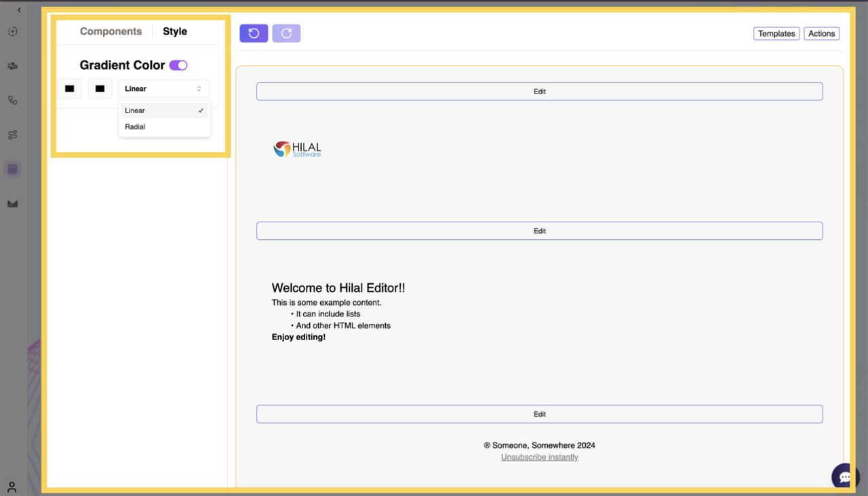Click the Hilal Software logo image
Image resolution: width=868 pixels, height=496 pixels.
click(297, 149)
